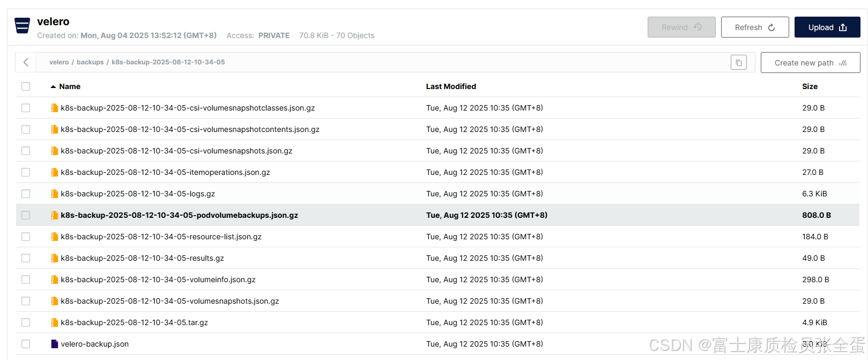Click the 298.0 B size value
The width and height of the screenshot is (868, 360).
click(x=815, y=280)
